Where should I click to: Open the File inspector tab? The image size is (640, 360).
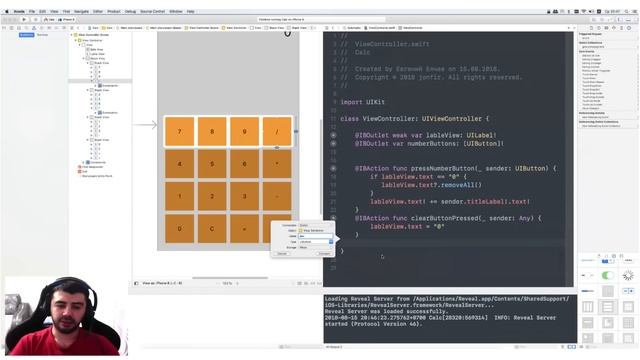[591, 28]
